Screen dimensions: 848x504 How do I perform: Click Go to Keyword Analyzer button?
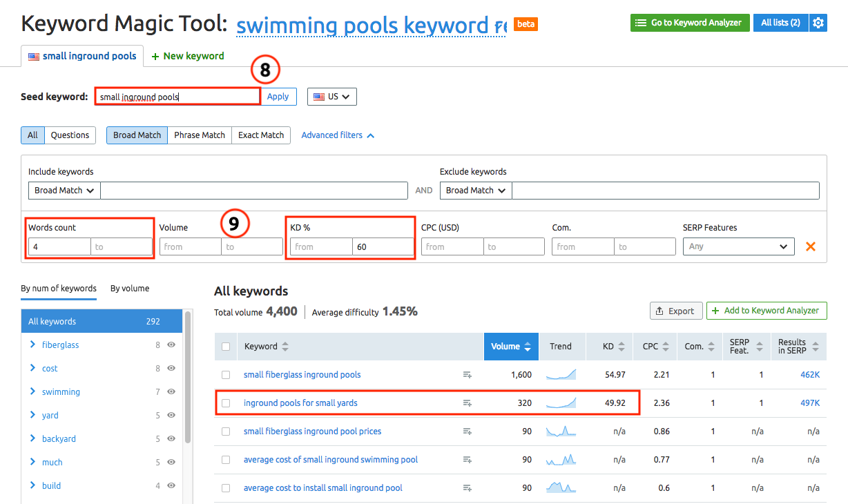689,23
